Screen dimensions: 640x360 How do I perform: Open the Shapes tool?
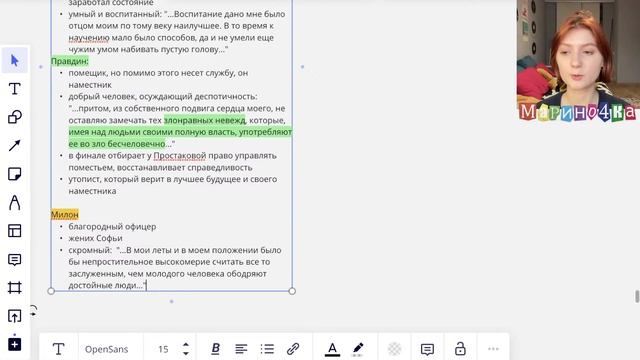pos(15,117)
